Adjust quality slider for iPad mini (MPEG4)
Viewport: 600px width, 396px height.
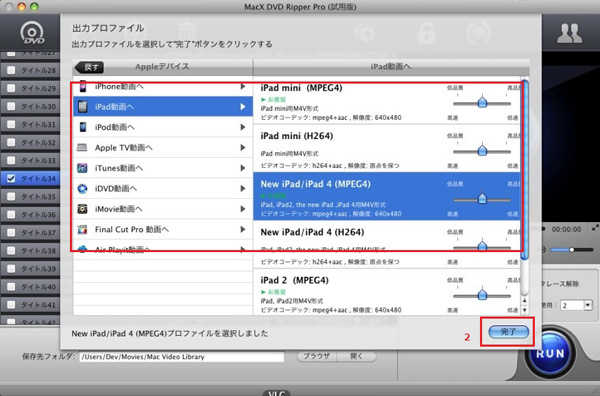tap(482, 103)
